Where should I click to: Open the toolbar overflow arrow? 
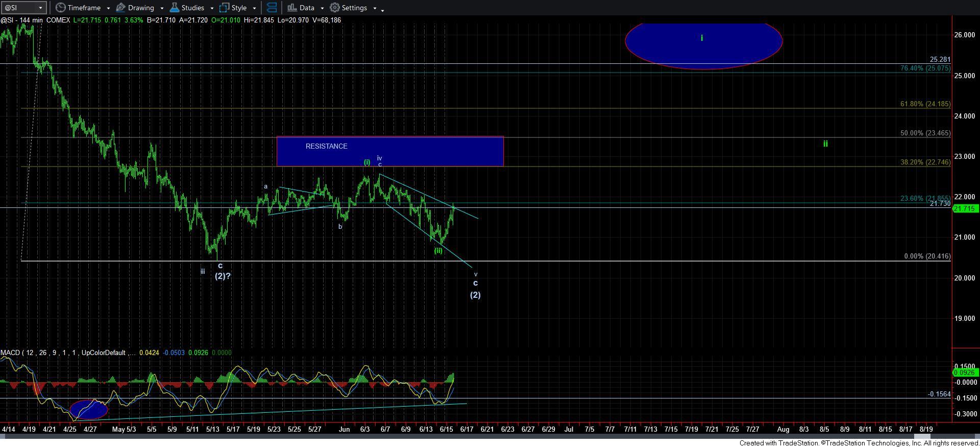coord(382,10)
